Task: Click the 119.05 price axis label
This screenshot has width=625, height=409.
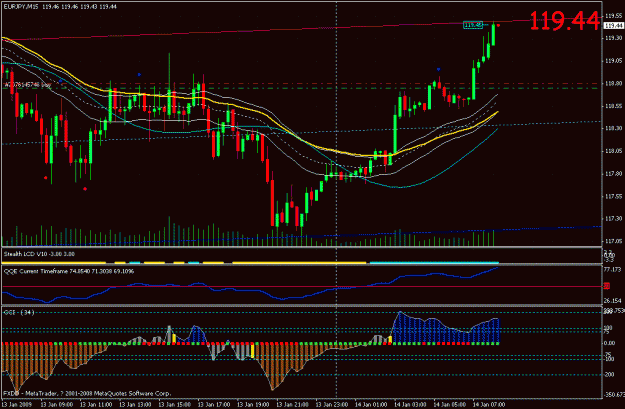Action: tap(614, 61)
